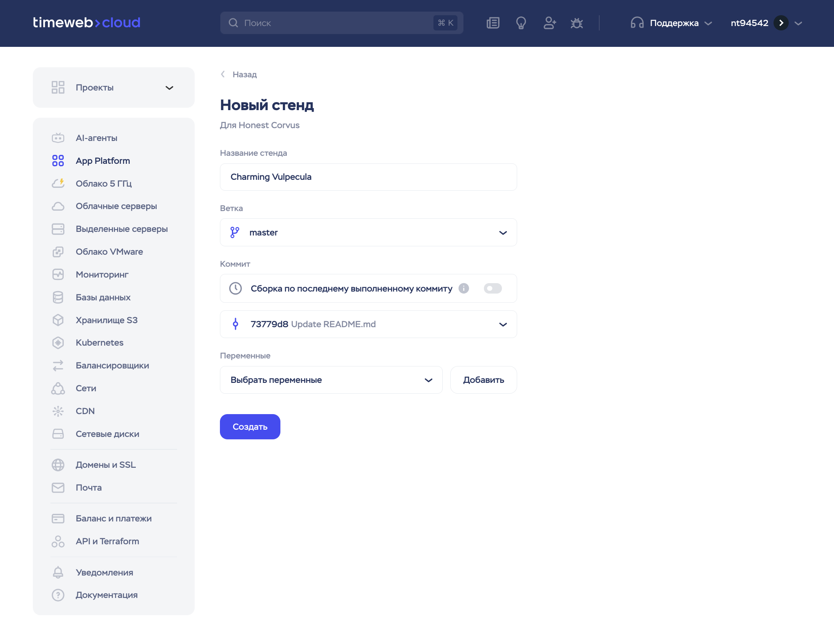Open the Выбрать переменные dropdown
Viewport: 834px width, 644px height.
331,380
